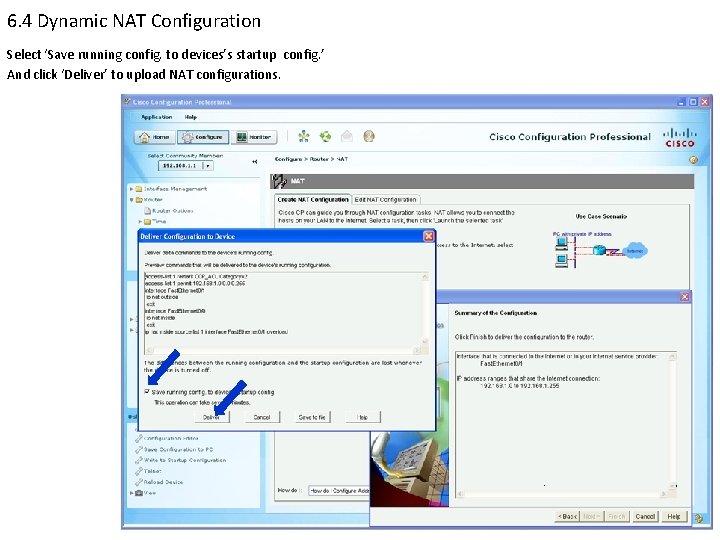This screenshot has width=720, height=540.
Task: Click the network community members icon
Action: [x=304, y=136]
